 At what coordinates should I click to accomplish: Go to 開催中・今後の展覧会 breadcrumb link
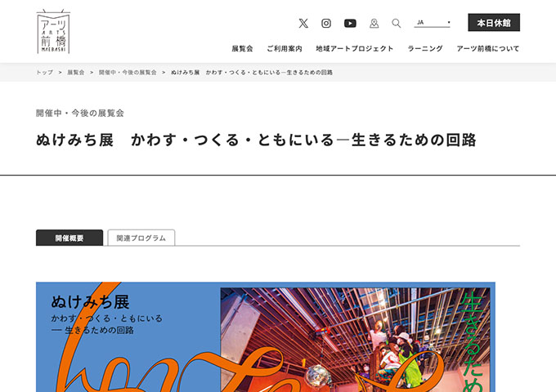click(x=128, y=72)
